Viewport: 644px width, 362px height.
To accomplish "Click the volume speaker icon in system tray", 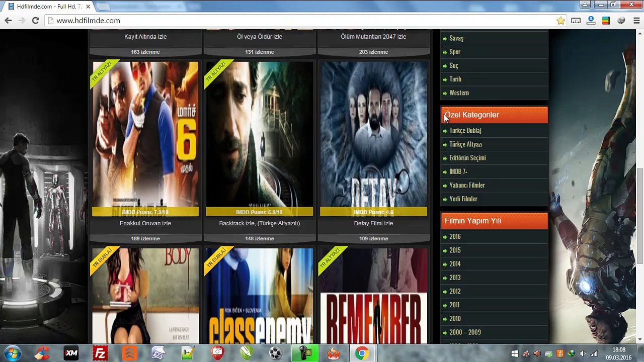I will tap(583, 354).
